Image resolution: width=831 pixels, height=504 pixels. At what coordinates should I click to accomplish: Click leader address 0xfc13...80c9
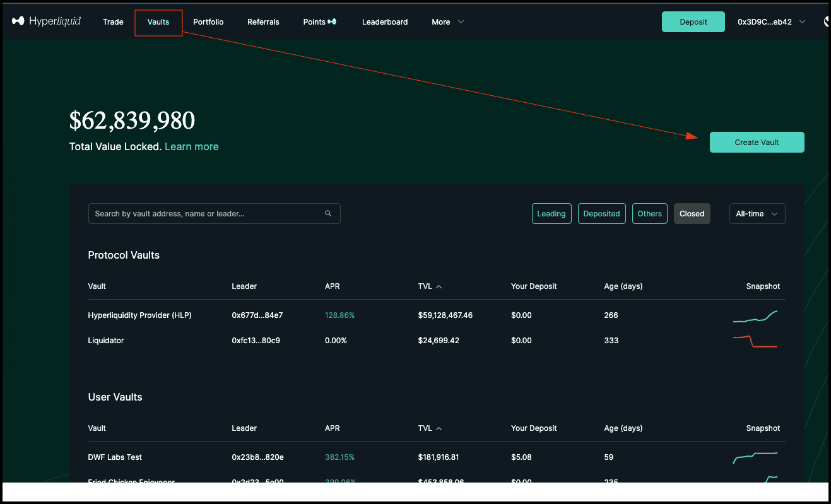[x=256, y=341]
